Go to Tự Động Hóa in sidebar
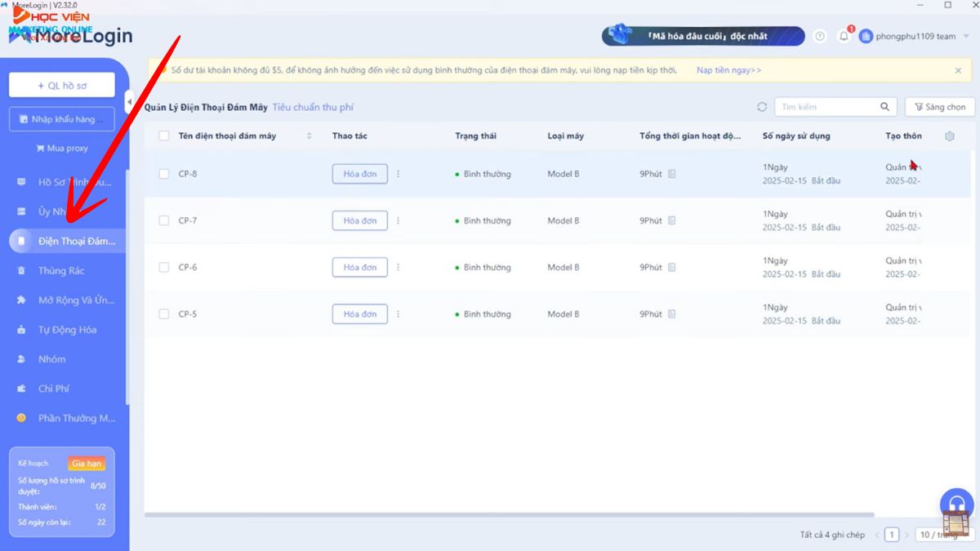Image resolution: width=980 pixels, height=551 pixels. (x=67, y=330)
